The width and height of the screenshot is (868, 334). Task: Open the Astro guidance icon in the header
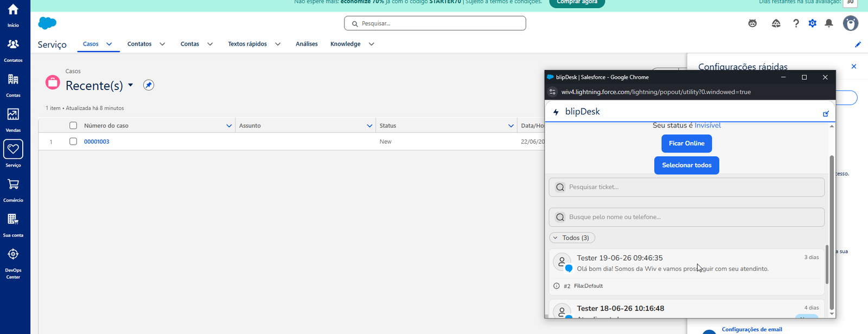click(x=752, y=23)
